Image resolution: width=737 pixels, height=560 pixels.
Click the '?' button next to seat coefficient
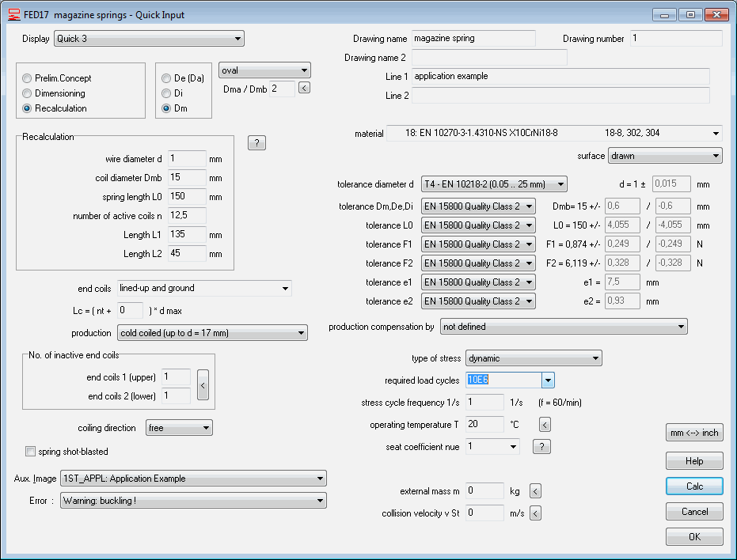tap(541, 447)
